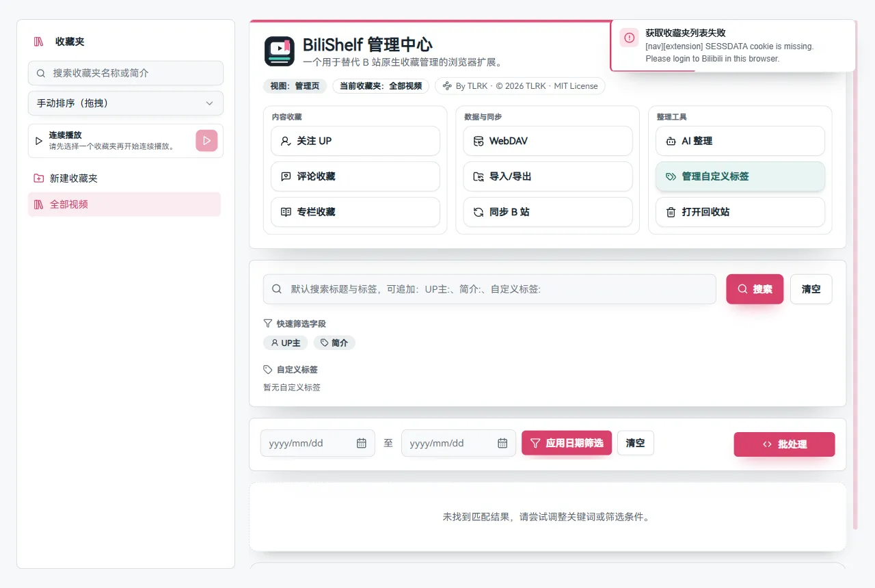Open 管理自定义标签 manager
Image resolution: width=875 pixels, height=588 pixels.
(740, 176)
